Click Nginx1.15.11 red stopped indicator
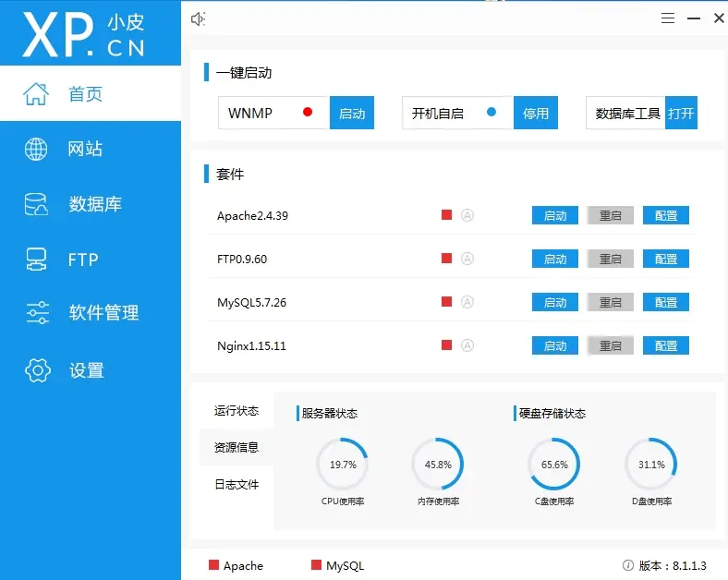 (x=446, y=344)
